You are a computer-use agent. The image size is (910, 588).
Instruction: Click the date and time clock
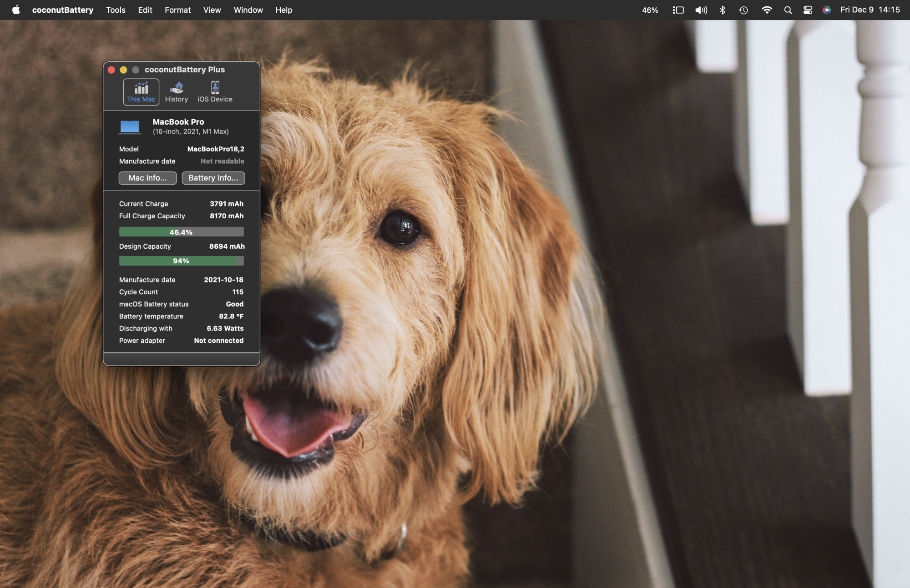[x=870, y=10]
